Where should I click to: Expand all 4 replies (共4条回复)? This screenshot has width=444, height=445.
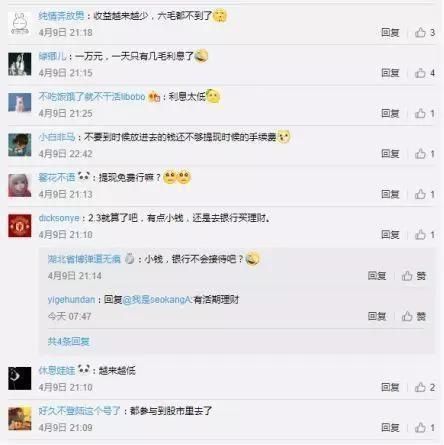[x=69, y=341]
